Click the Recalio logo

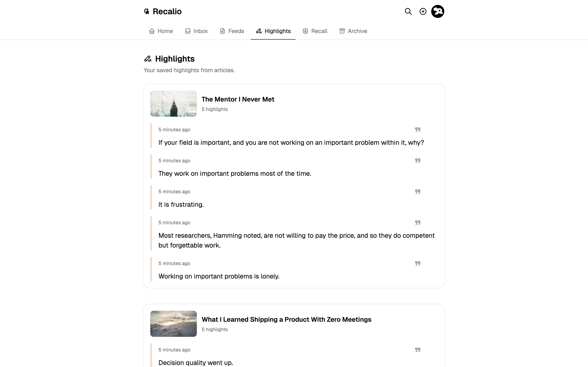(x=163, y=11)
